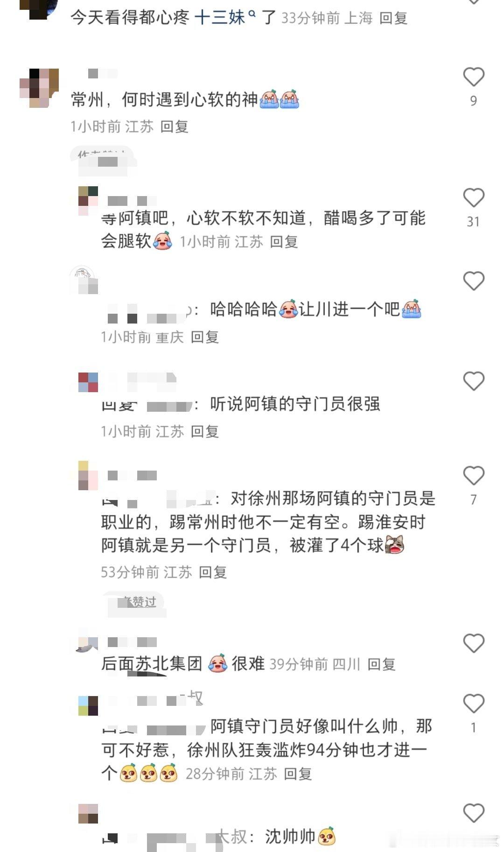Image resolution: width=504 pixels, height=852 pixels.
Task: Like the 常州何时遇到心软的神 comment
Action: pos(473,77)
